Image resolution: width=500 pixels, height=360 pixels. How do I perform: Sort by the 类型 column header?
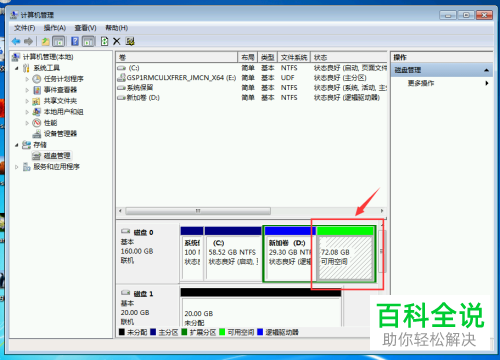267,57
